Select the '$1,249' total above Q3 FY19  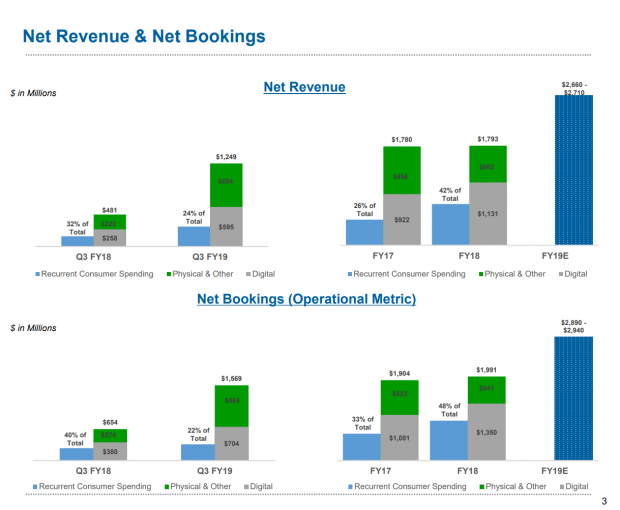point(226,157)
